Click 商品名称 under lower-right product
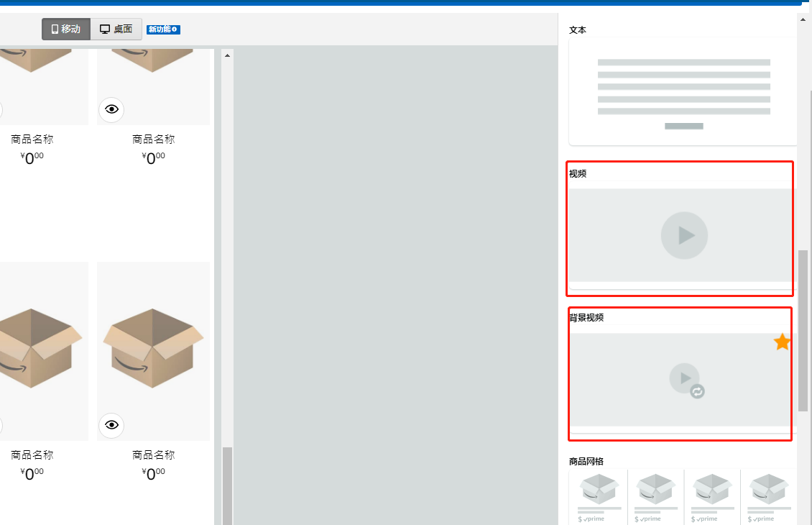This screenshot has height=525, width=812. pos(153,455)
